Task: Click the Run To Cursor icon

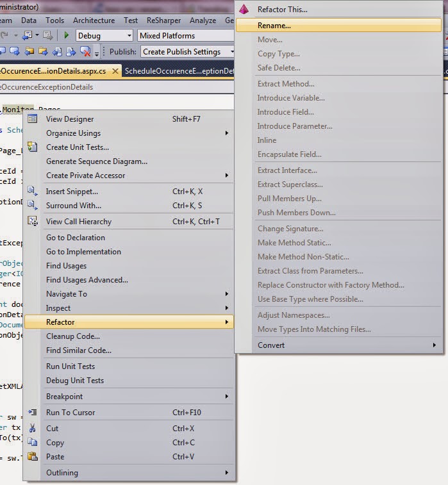Action: [x=33, y=412]
